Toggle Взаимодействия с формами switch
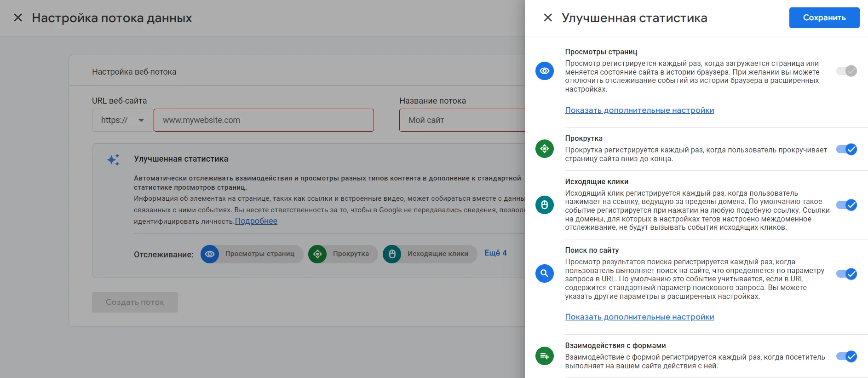The width and height of the screenshot is (868, 378). pos(846,356)
